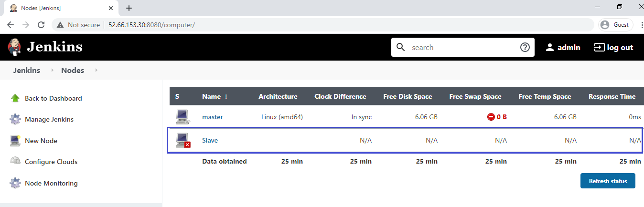644x207 pixels.
Task: Open the Slave node link
Action: click(210, 140)
